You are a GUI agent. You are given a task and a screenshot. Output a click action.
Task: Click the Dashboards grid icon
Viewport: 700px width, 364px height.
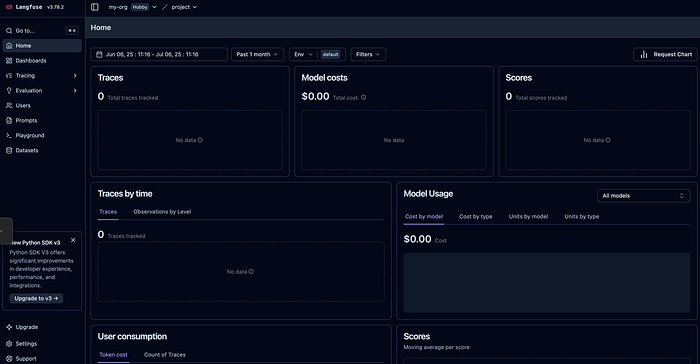click(x=9, y=61)
